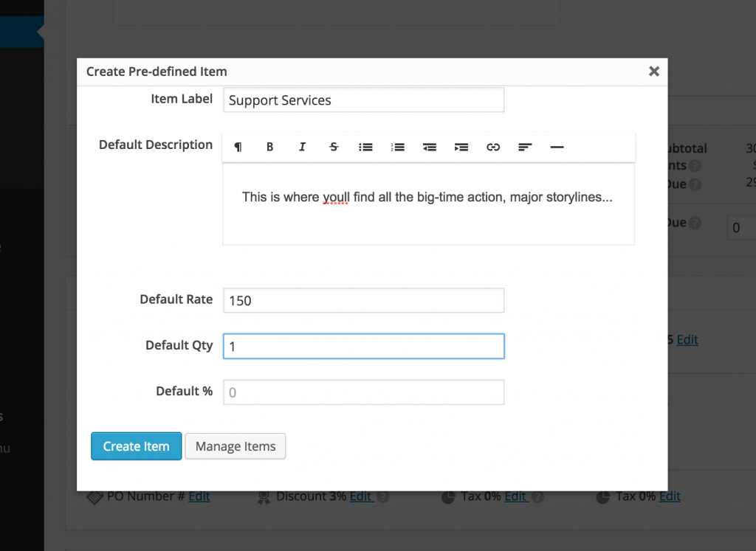Click the Create Item button
Screen dimensions: 756x551
pos(136,446)
